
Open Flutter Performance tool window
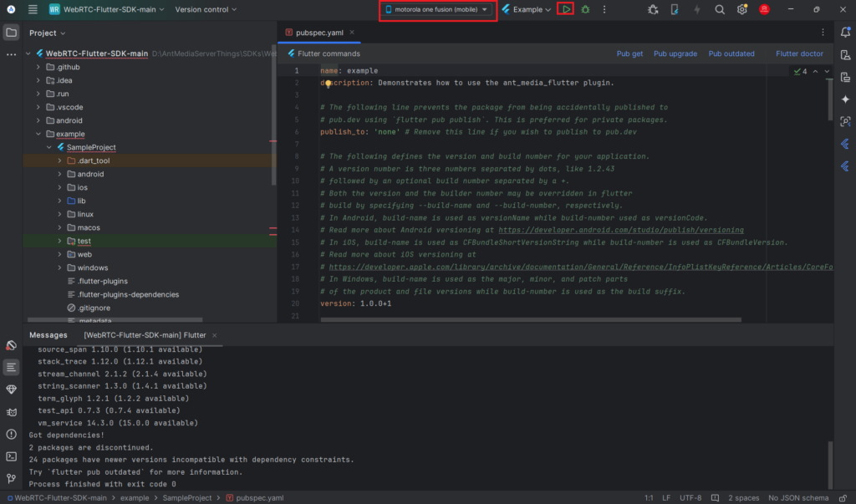coord(845,166)
